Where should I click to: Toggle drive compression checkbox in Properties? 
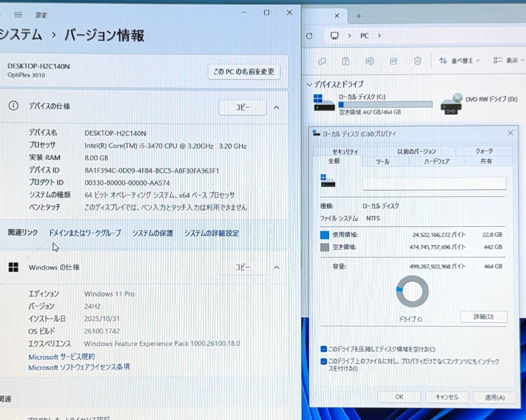pos(323,349)
